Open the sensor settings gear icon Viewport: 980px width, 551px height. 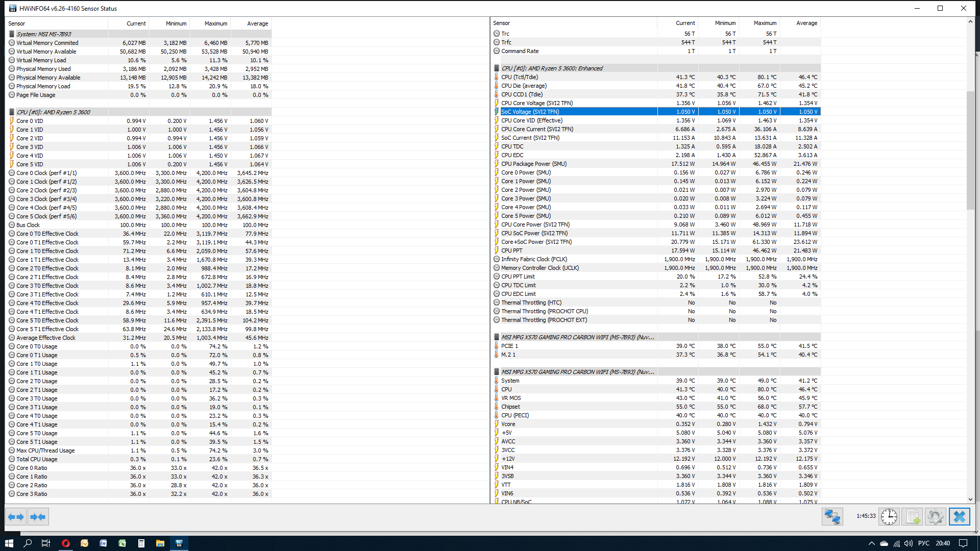[936, 517]
